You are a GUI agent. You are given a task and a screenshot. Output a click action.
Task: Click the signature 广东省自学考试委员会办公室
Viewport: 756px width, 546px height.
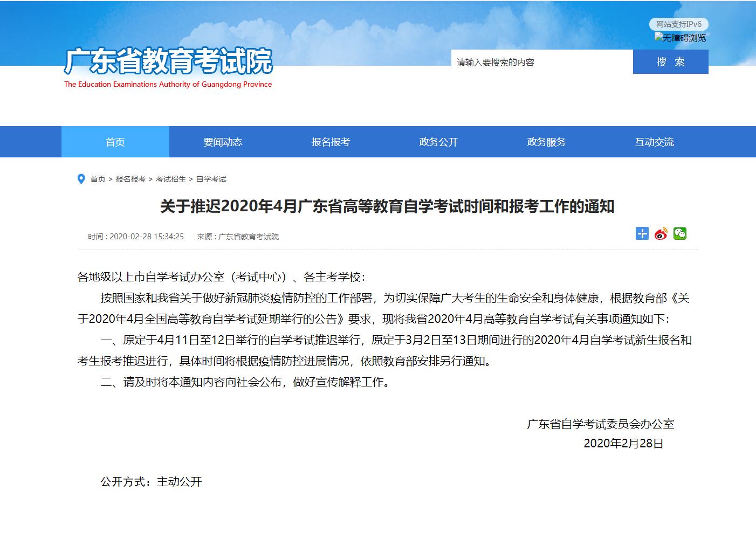click(x=601, y=424)
